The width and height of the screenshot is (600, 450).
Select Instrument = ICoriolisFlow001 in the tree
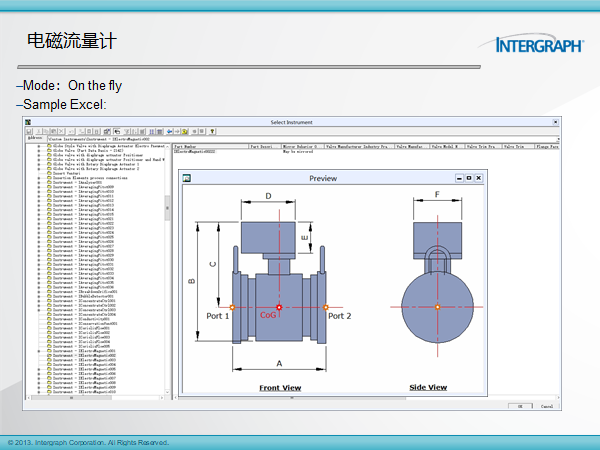[82, 328]
